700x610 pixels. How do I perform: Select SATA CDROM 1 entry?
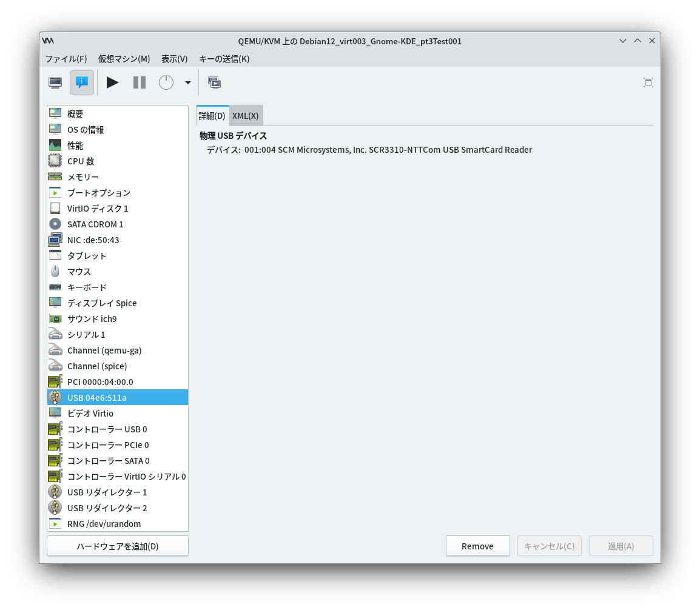118,224
